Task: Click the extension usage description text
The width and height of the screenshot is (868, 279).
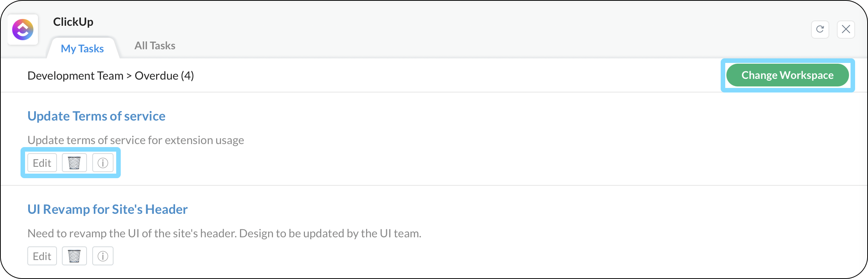Action: pyautogui.click(x=136, y=140)
